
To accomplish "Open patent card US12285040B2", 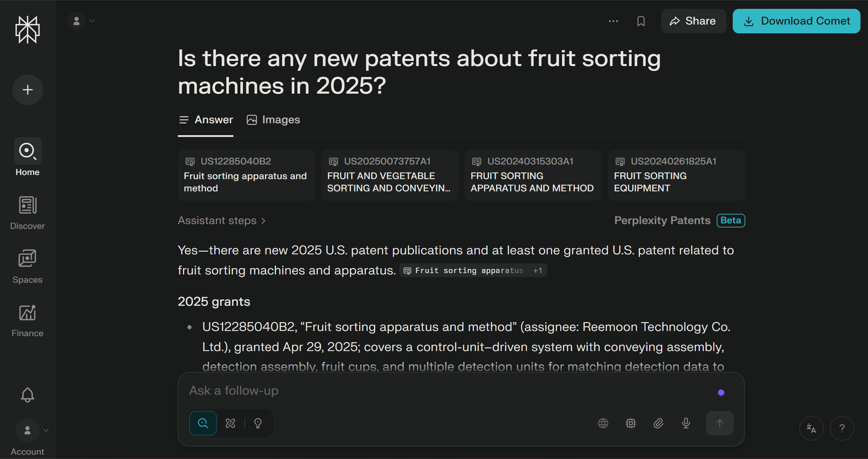I will [246, 175].
